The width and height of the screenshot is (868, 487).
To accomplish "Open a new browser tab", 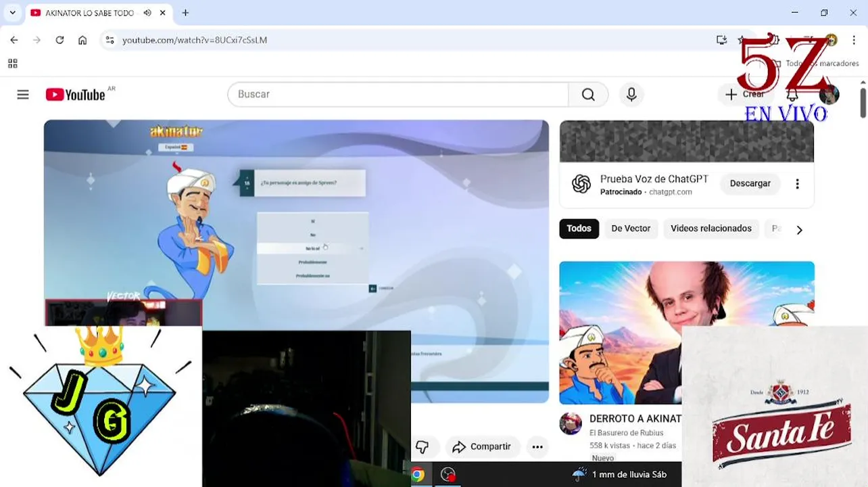I will tap(185, 13).
